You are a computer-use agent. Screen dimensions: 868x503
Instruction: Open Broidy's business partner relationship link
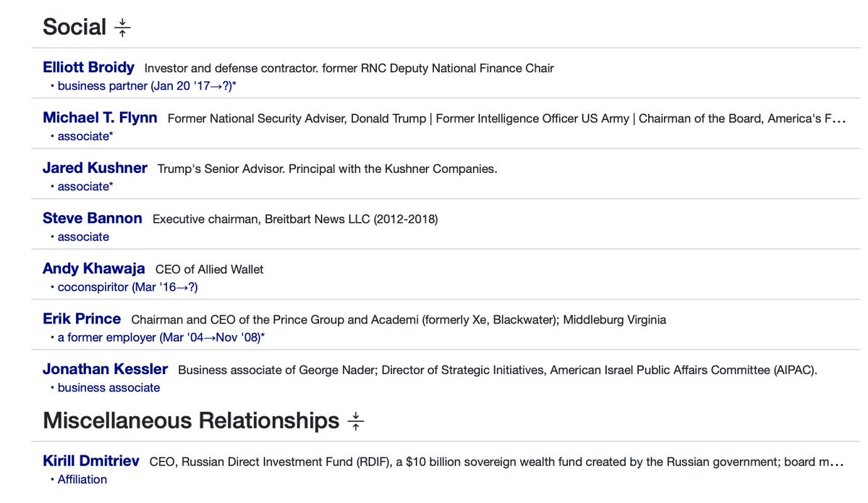pos(148,86)
